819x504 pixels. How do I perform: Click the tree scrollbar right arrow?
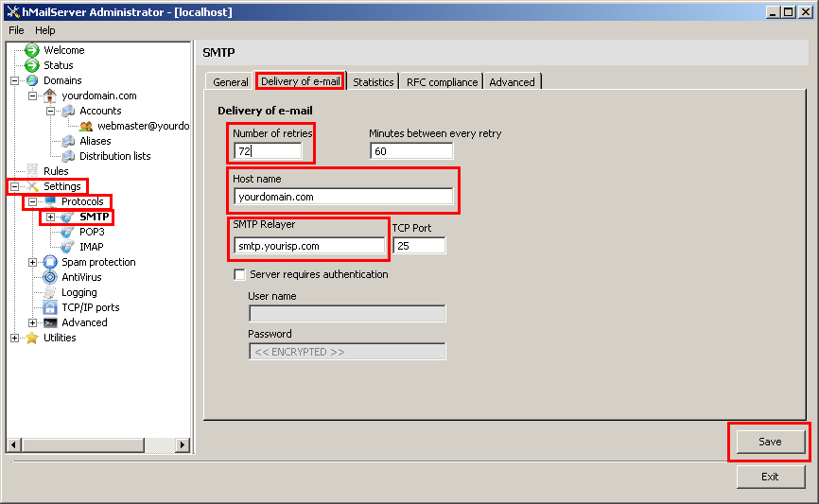[x=182, y=445]
